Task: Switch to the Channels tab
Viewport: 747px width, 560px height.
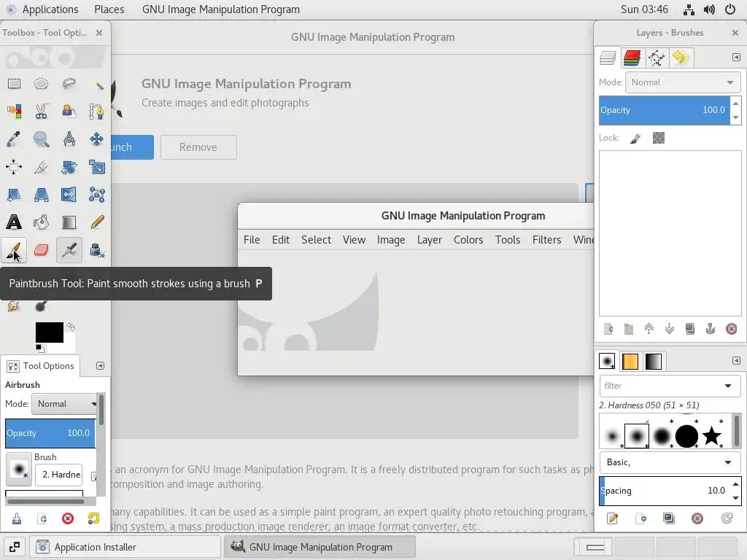Action: point(632,58)
